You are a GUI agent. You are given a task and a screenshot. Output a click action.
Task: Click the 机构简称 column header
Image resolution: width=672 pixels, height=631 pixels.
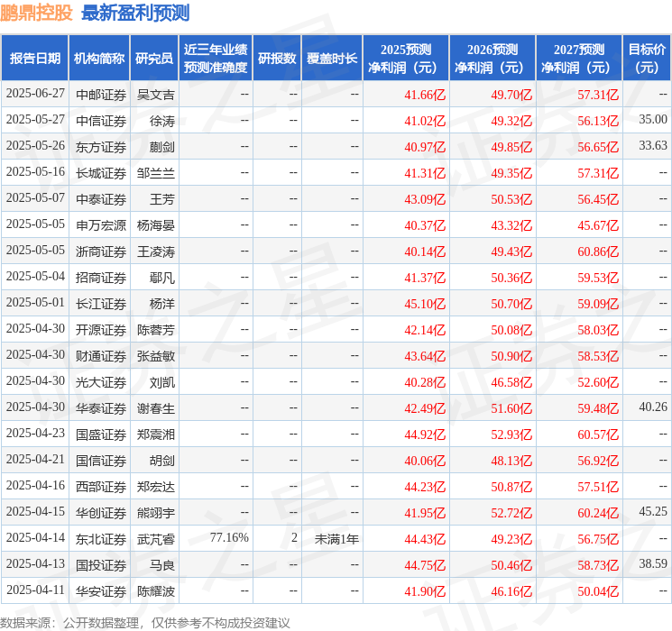(x=99, y=59)
